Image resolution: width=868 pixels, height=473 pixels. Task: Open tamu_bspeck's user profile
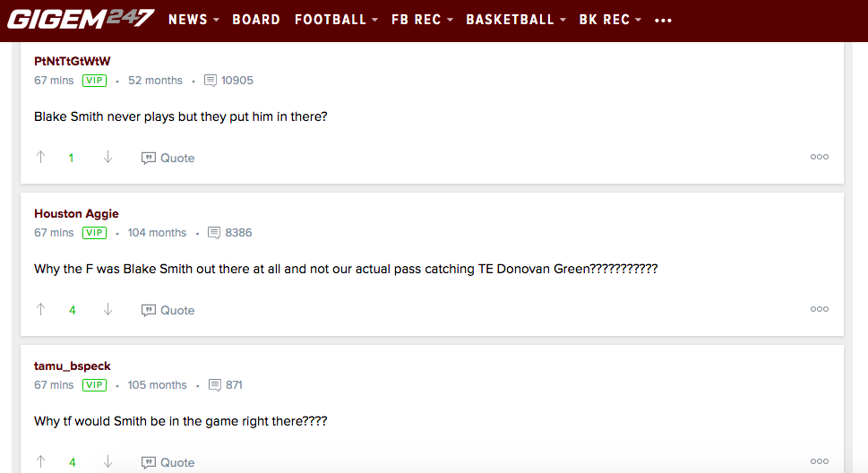[73, 365]
